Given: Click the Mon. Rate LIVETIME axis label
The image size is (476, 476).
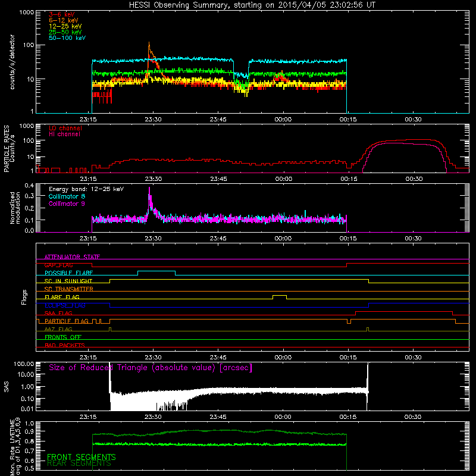Looking at the screenshot, I should pos(15,446).
